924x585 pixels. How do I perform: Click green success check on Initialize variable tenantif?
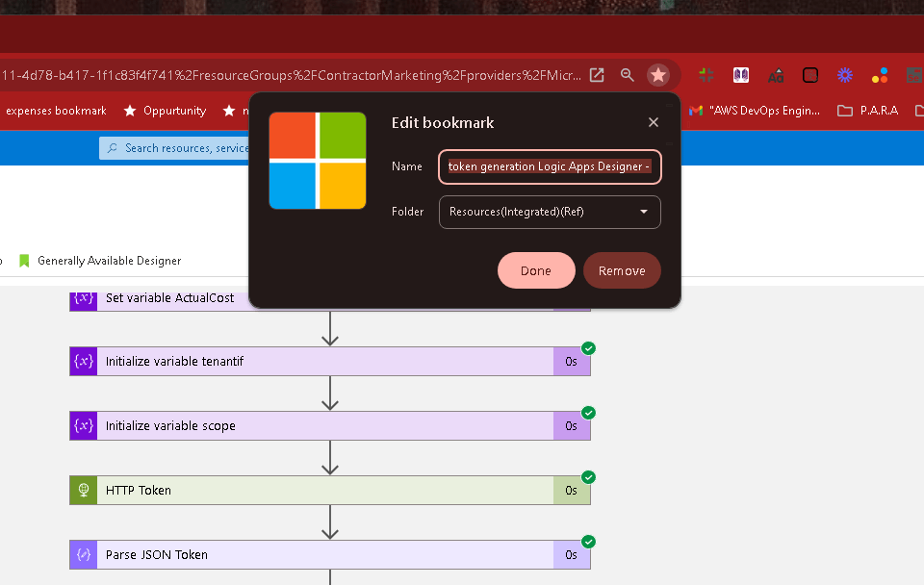[588, 348]
